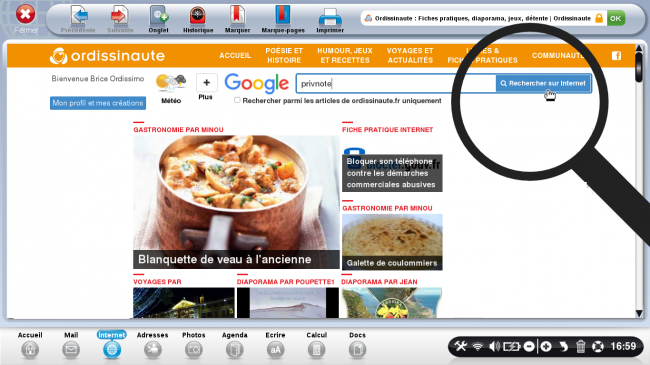
Task: Zoom out with minus tray icon
Action: (529, 346)
